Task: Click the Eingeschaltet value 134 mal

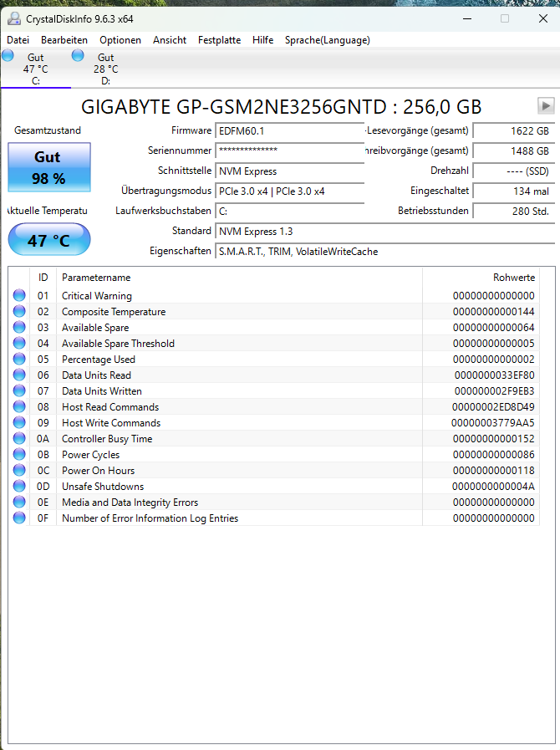Action: click(x=514, y=191)
